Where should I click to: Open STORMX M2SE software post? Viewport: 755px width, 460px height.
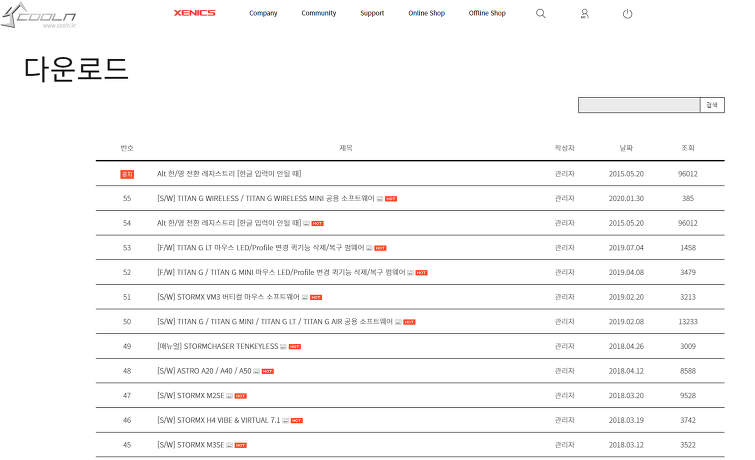tap(191, 395)
